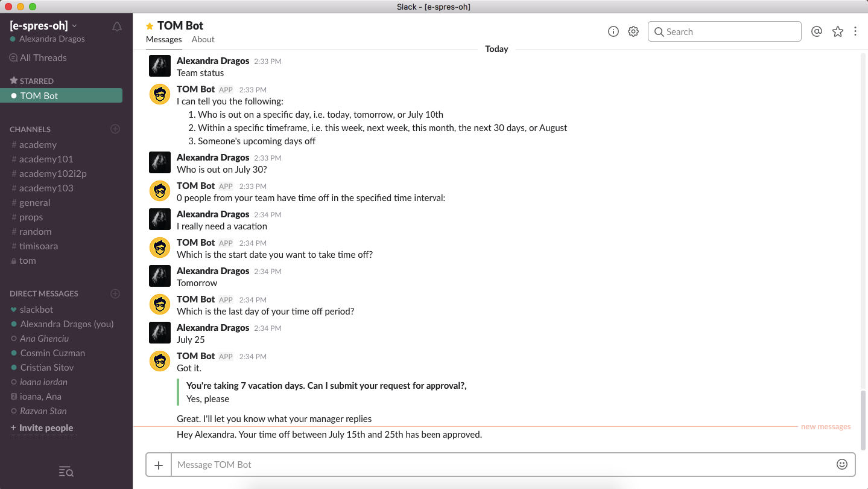
Task: Open the private tom channel
Action: [x=27, y=261]
